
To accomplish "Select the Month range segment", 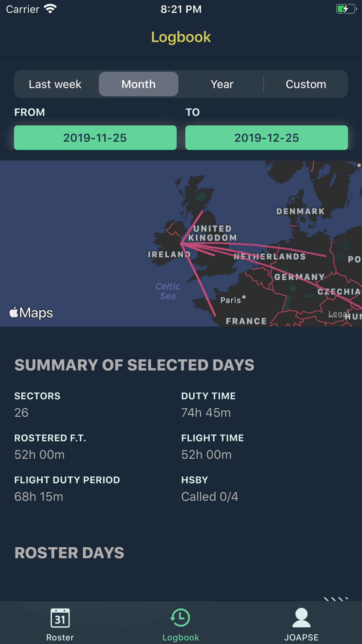I will click(x=139, y=84).
